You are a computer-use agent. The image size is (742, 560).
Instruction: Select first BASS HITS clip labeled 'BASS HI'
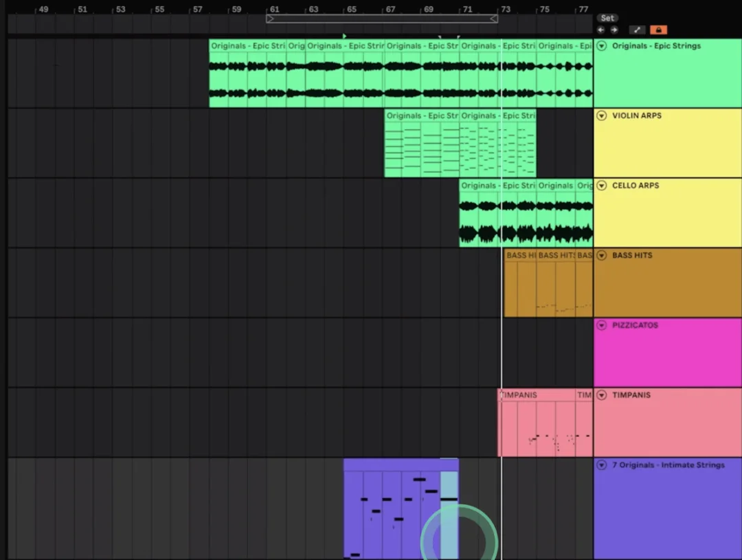point(520,283)
